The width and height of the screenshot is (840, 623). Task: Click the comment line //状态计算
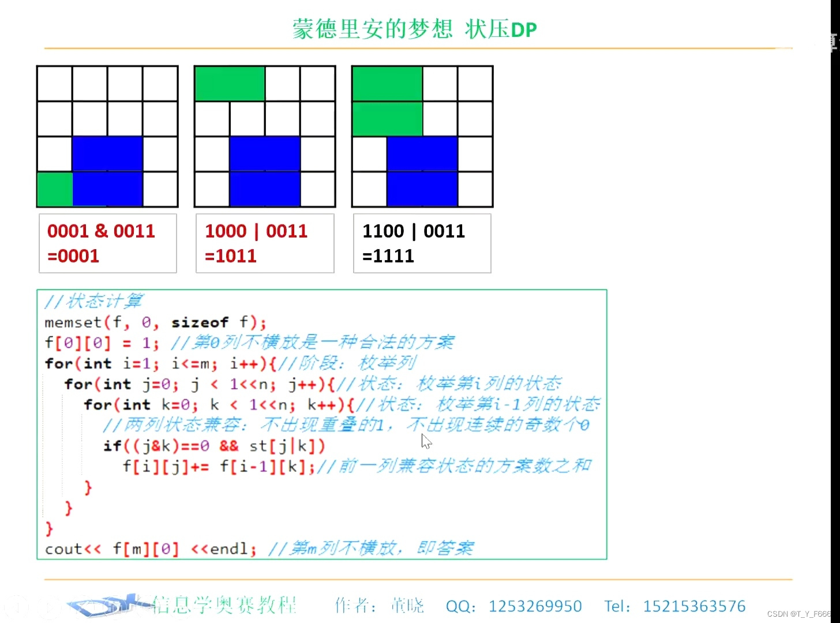(x=93, y=301)
